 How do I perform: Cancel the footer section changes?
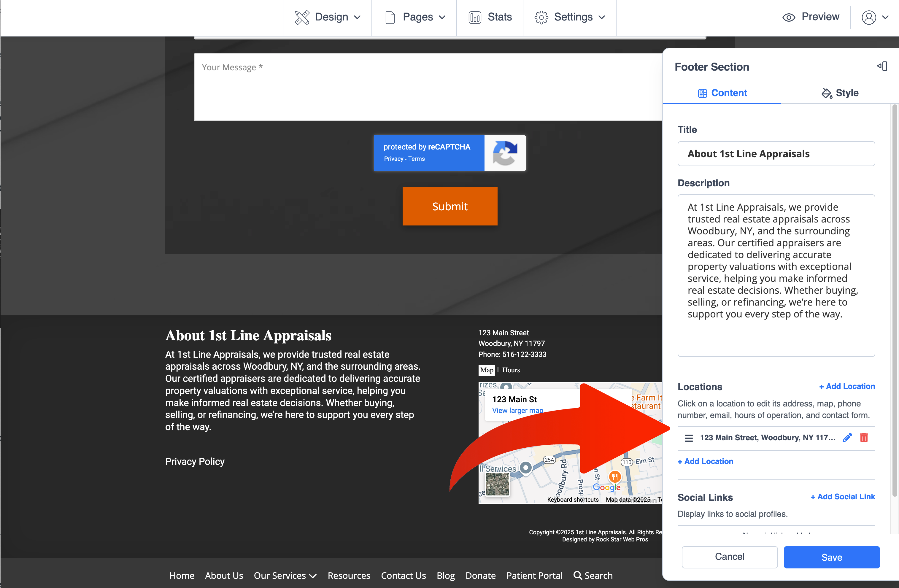[x=729, y=557]
